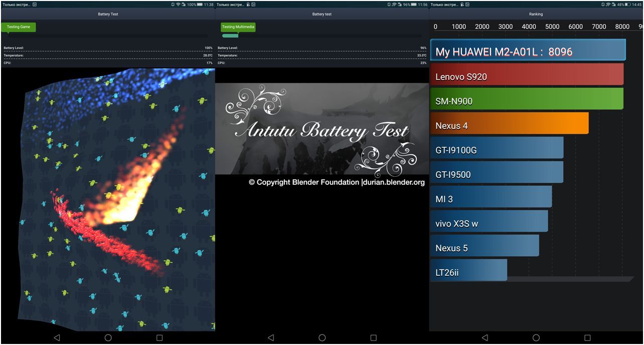The height and width of the screenshot is (345, 644).
Task: Select the Ranking title header
Action: [536, 14]
